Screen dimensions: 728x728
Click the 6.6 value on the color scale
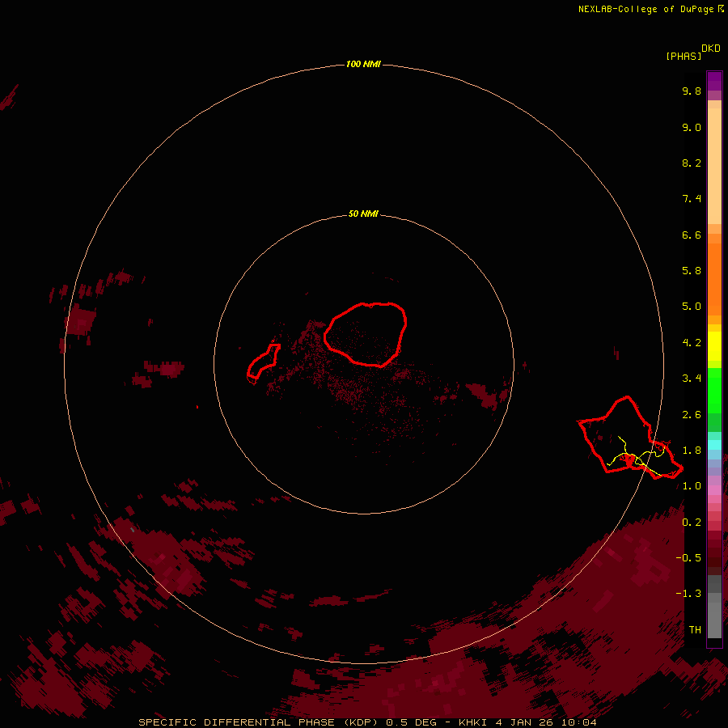pyautogui.click(x=692, y=235)
